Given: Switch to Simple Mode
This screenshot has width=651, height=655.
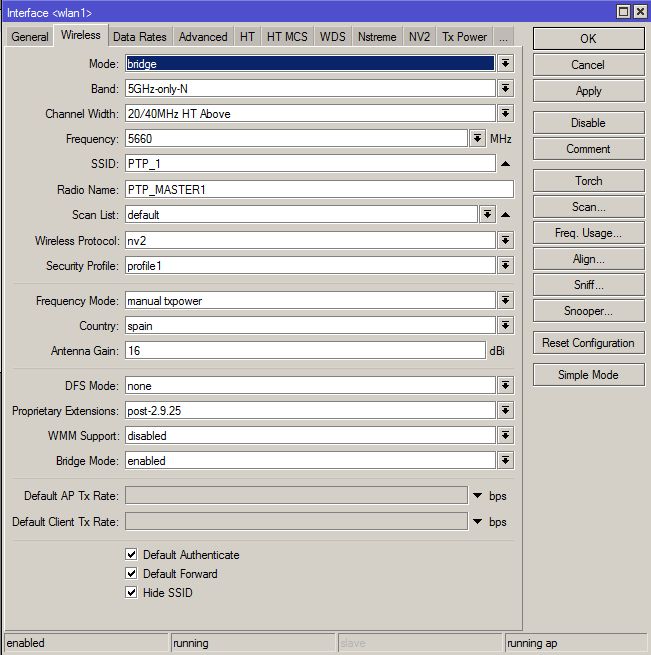Looking at the screenshot, I should coord(588,375).
